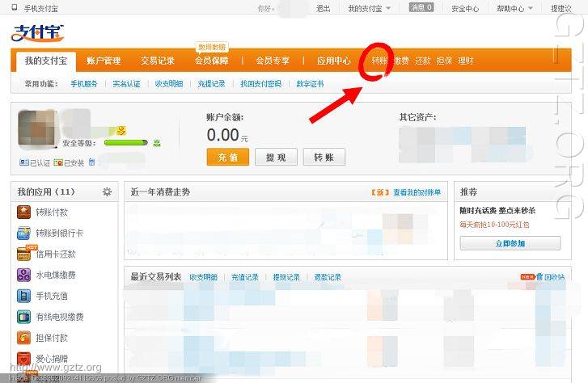Open 收支明细 beside 最近交易列表

pos(203,277)
